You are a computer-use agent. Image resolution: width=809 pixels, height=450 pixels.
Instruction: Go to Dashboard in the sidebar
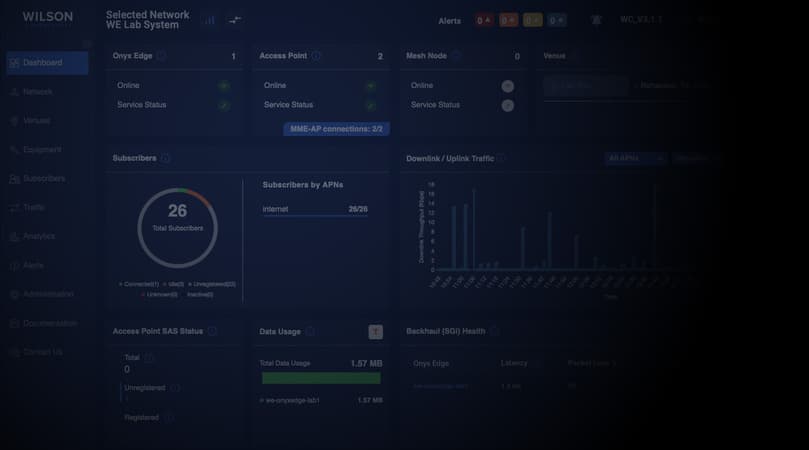pyautogui.click(x=47, y=63)
